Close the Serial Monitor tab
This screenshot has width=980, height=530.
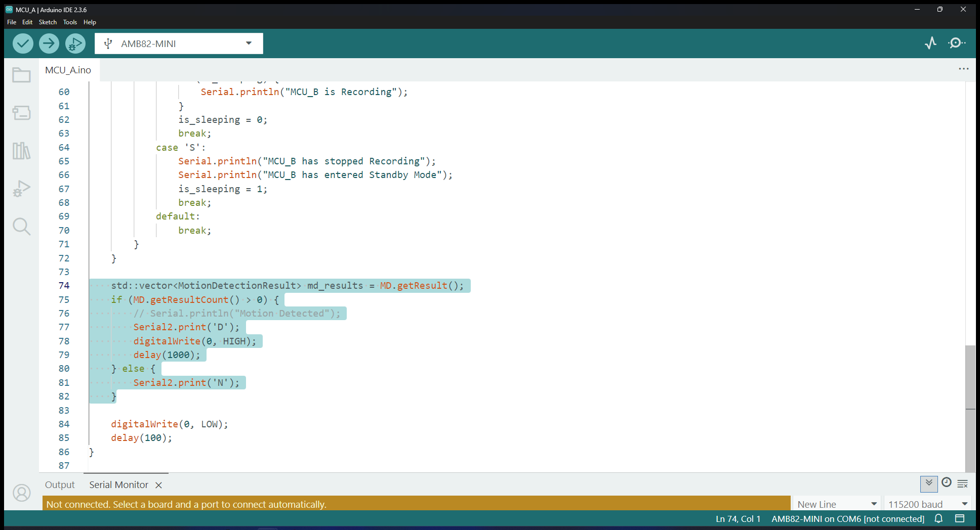tap(158, 485)
